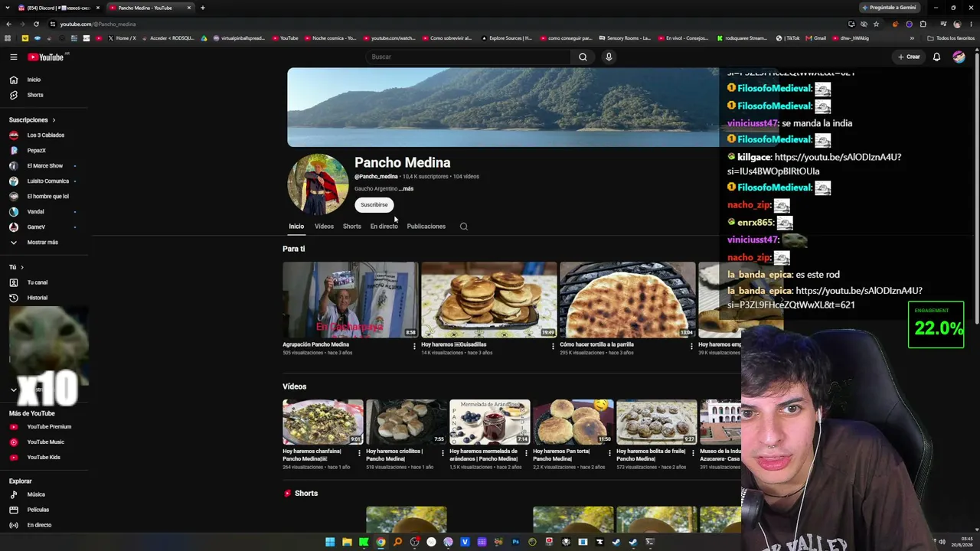Open options for tortilla a la parrilla video
This screenshot has width=980, height=551.
click(x=691, y=346)
